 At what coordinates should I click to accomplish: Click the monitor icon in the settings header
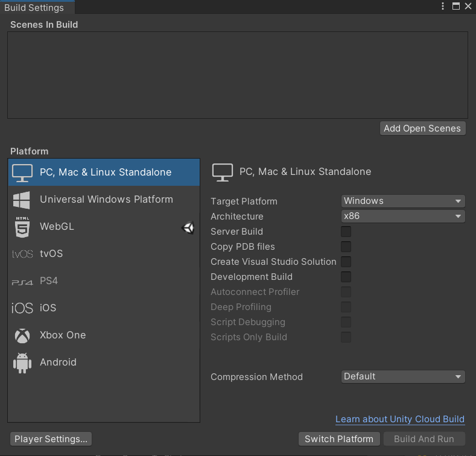click(x=223, y=172)
